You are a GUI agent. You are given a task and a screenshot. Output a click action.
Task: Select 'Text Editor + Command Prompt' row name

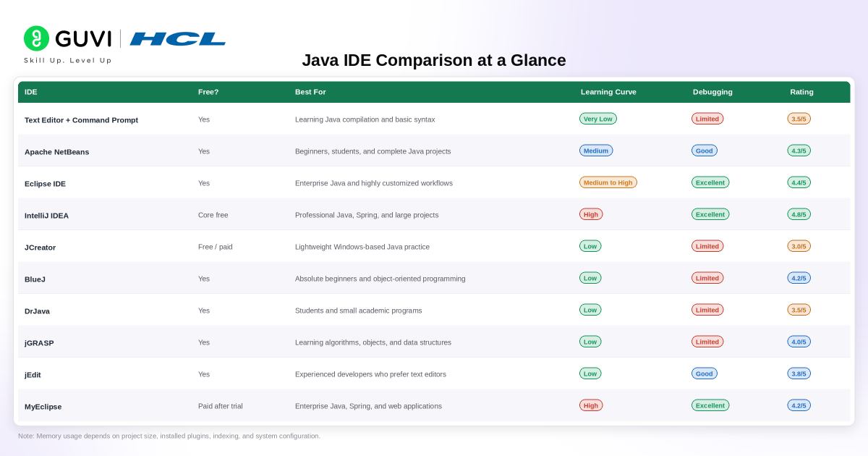[x=81, y=120]
